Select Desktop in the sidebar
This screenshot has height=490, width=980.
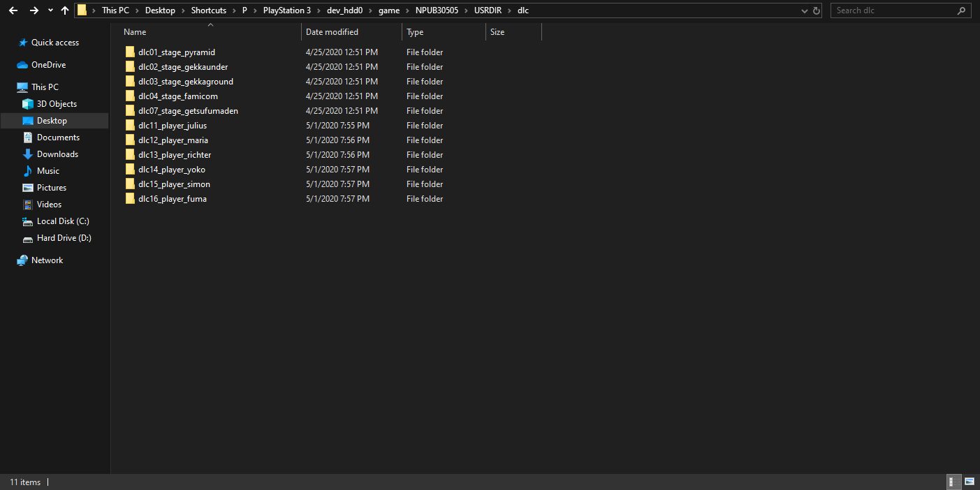click(x=52, y=121)
